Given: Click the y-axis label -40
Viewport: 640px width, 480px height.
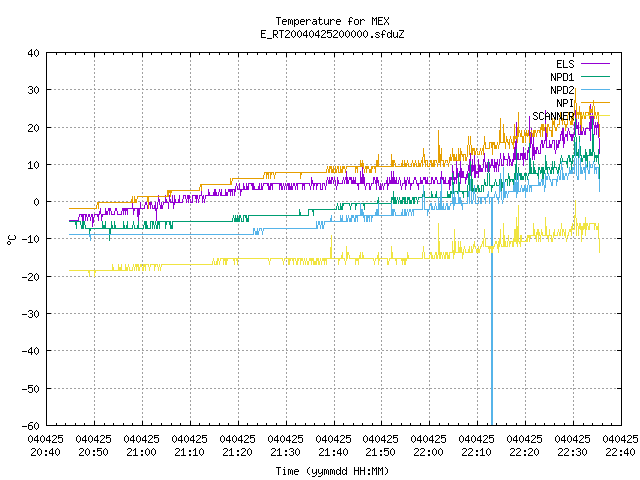Looking at the screenshot, I should 31,351.
